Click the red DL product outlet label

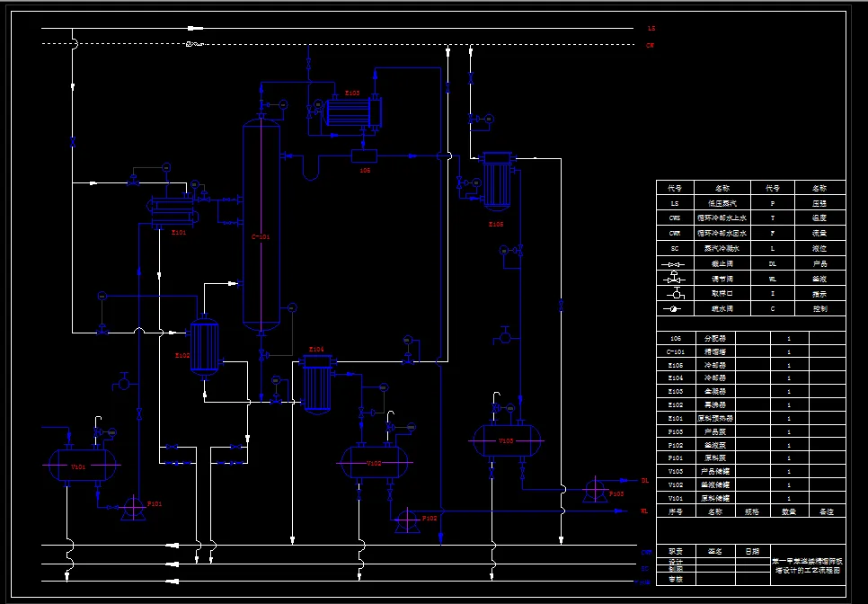tap(645, 481)
